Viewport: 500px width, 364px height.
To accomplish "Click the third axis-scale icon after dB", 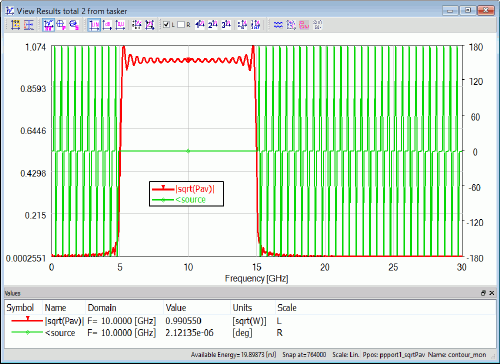I will pos(120,25).
